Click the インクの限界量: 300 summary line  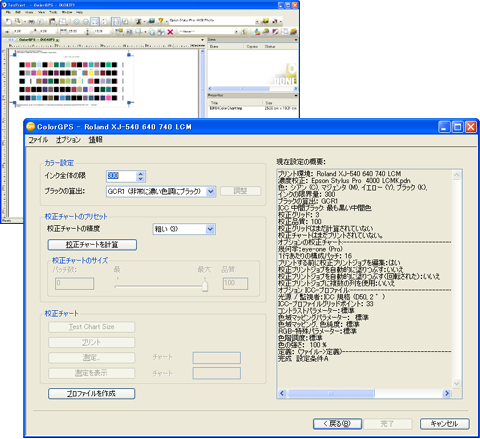pos(307,194)
